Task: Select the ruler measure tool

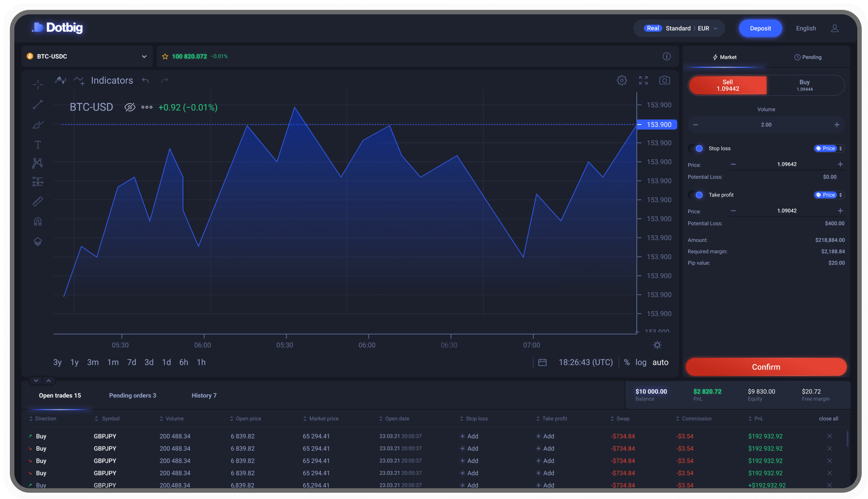Action: [38, 202]
